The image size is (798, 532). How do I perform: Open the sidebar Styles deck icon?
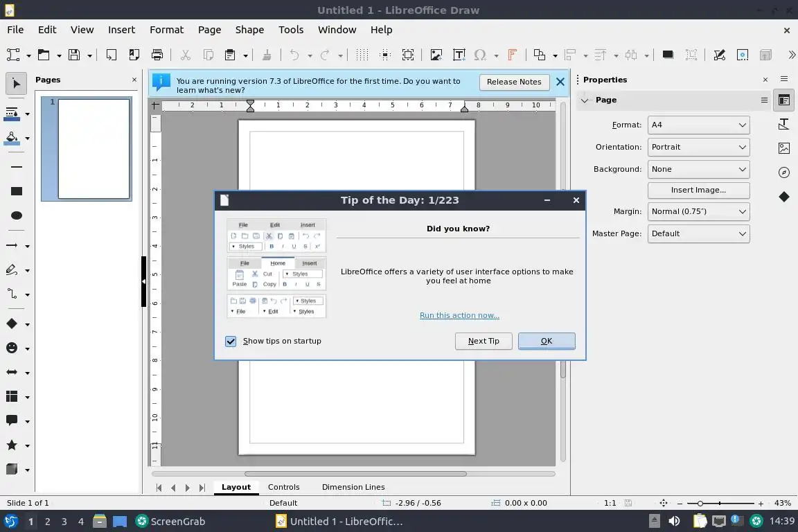click(x=784, y=124)
